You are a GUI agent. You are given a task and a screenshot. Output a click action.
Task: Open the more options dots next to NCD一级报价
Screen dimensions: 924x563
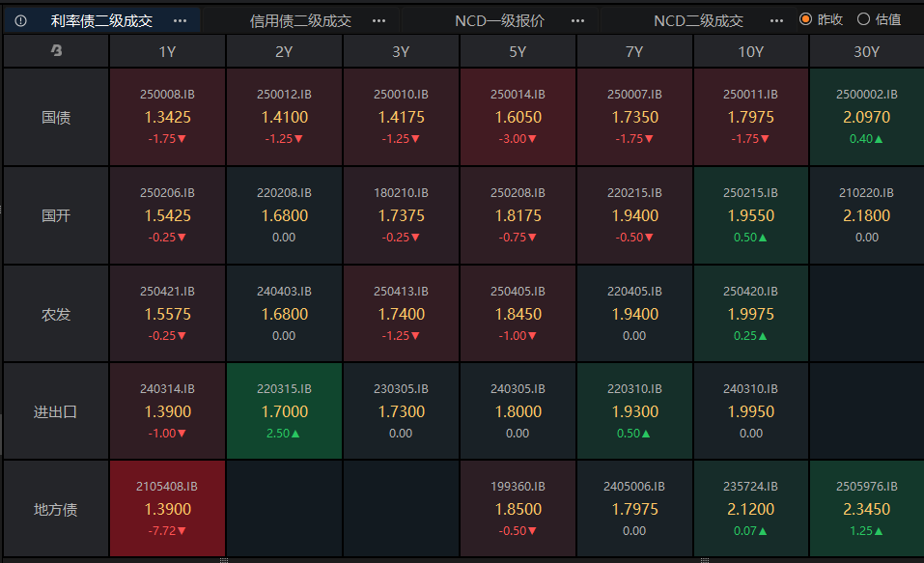578,21
